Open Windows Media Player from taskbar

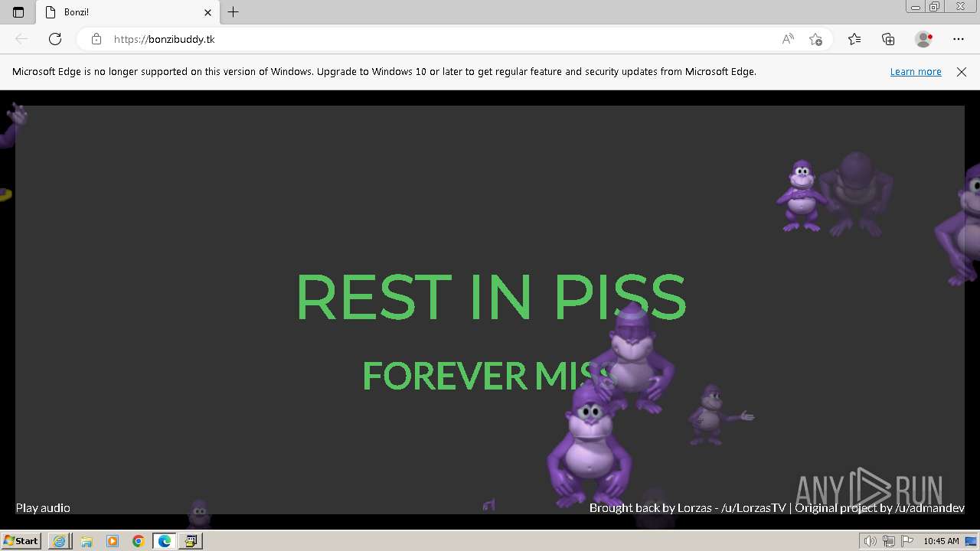point(113,541)
